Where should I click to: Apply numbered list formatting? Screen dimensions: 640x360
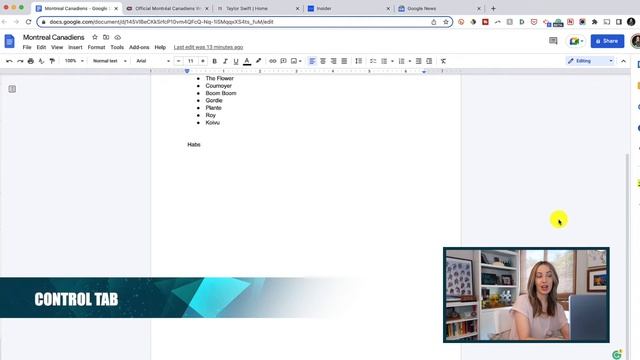click(401, 61)
